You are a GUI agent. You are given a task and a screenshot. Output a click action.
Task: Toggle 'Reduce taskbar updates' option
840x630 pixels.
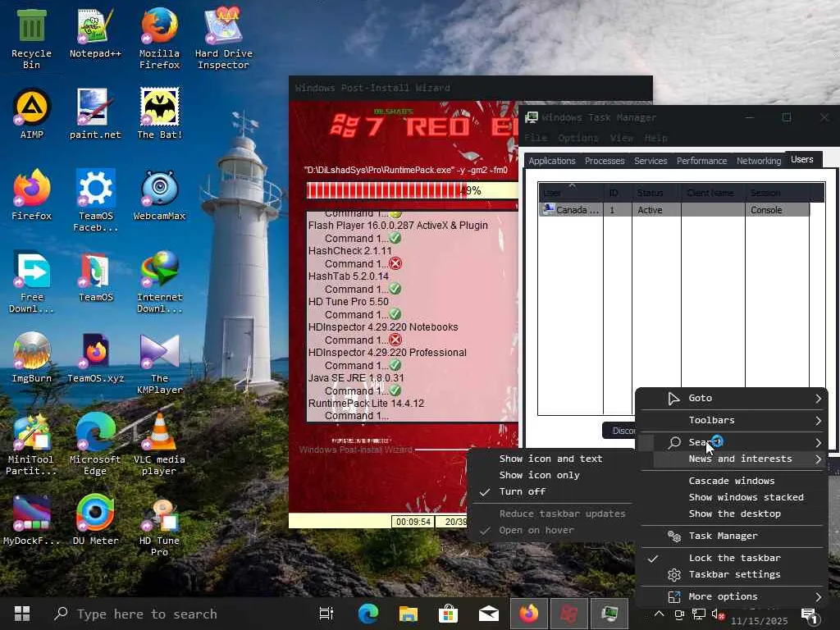click(550, 514)
